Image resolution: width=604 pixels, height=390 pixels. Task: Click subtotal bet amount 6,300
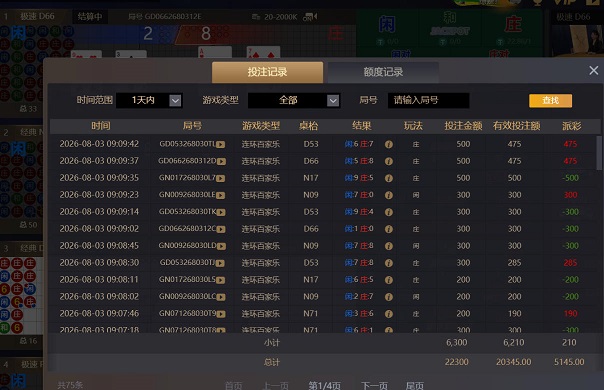click(x=456, y=342)
